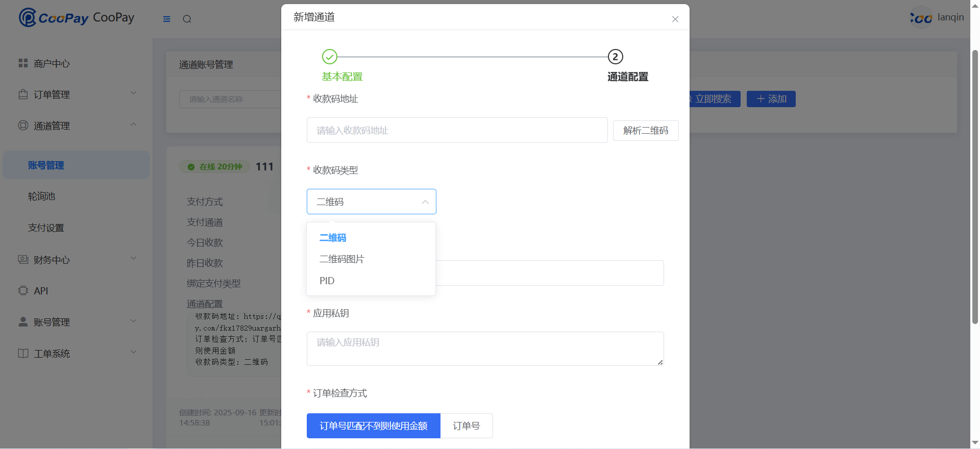Click the API chip icon in sidebar
This screenshot has height=449, width=980.
click(x=23, y=291)
